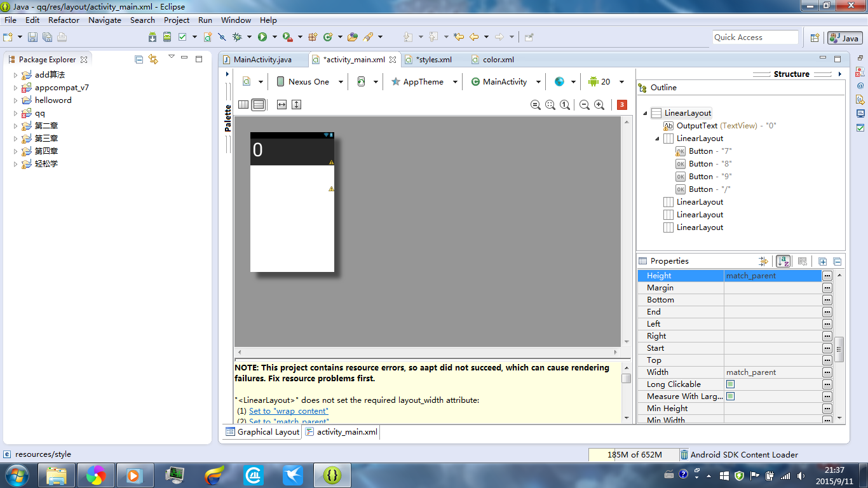Screen dimensions: 868x488
Task: Collapse the nested LinearLayout in Outline
Action: click(x=658, y=139)
